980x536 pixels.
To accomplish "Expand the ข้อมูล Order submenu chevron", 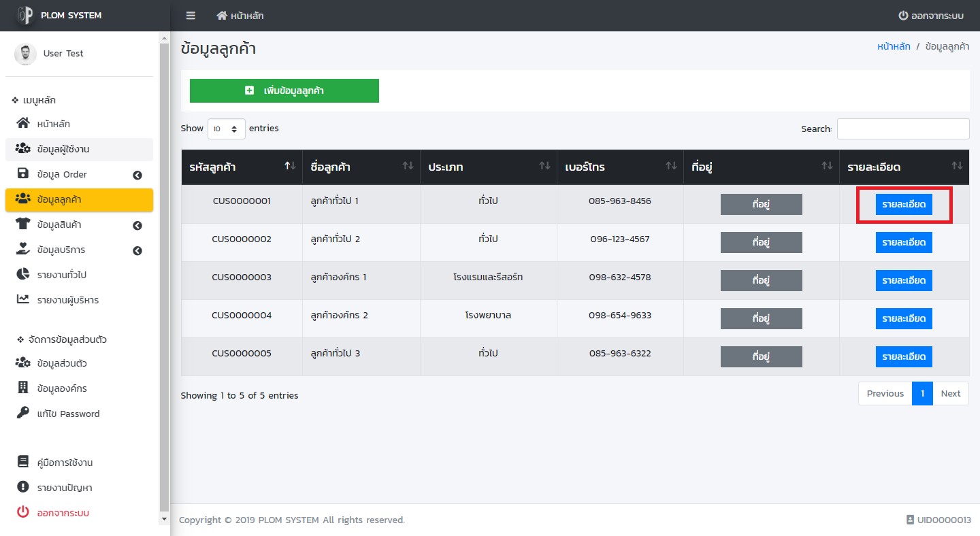I will [x=137, y=175].
